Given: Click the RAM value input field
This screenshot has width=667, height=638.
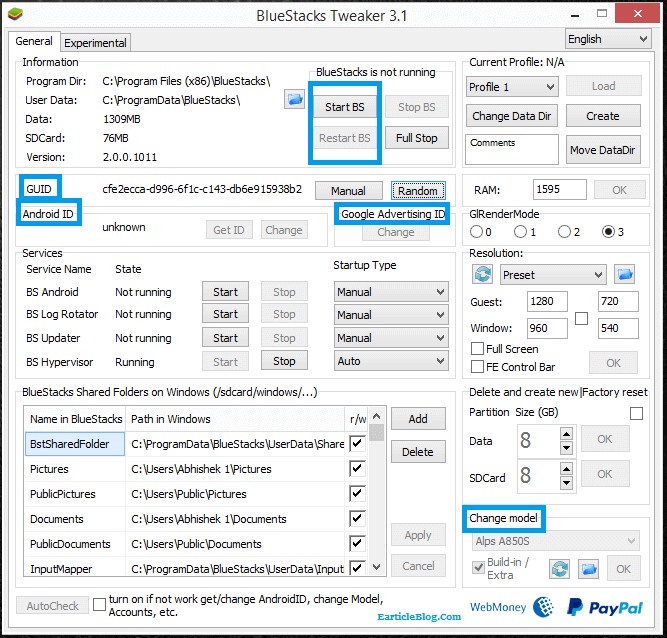Looking at the screenshot, I should pos(558,190).
